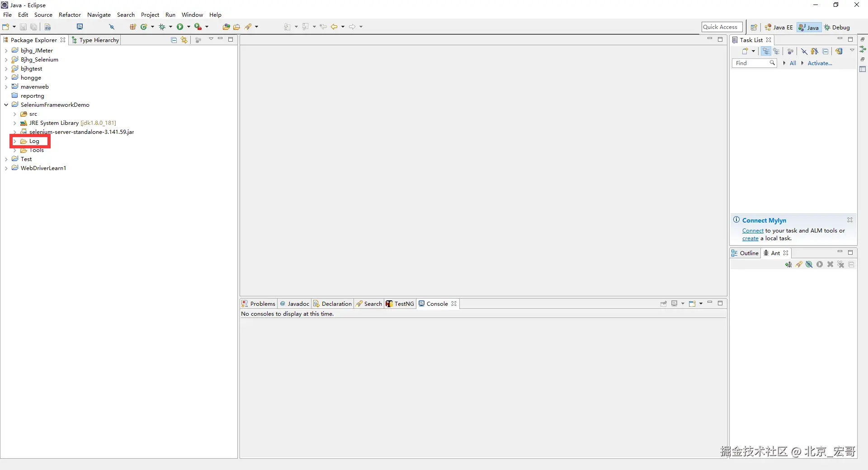Screen dimensions: 868x470
Task: Click the Open Task folder icon
Action: [x=236, y=27]
